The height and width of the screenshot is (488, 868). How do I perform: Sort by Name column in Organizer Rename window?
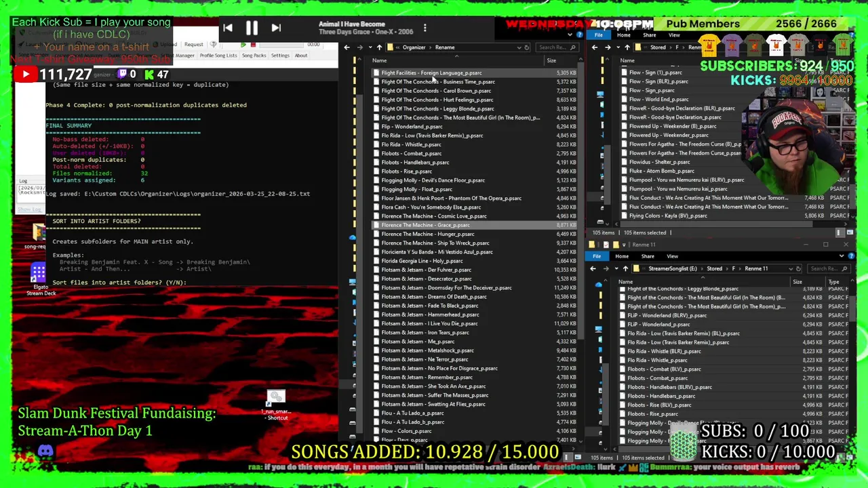tap(380, 60)
